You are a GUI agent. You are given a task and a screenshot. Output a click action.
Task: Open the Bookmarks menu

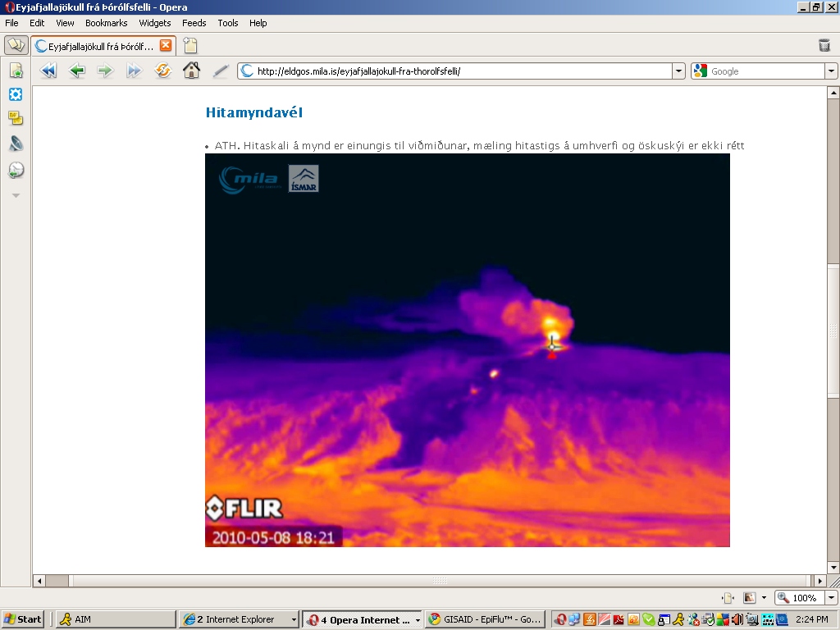point(106,23)
